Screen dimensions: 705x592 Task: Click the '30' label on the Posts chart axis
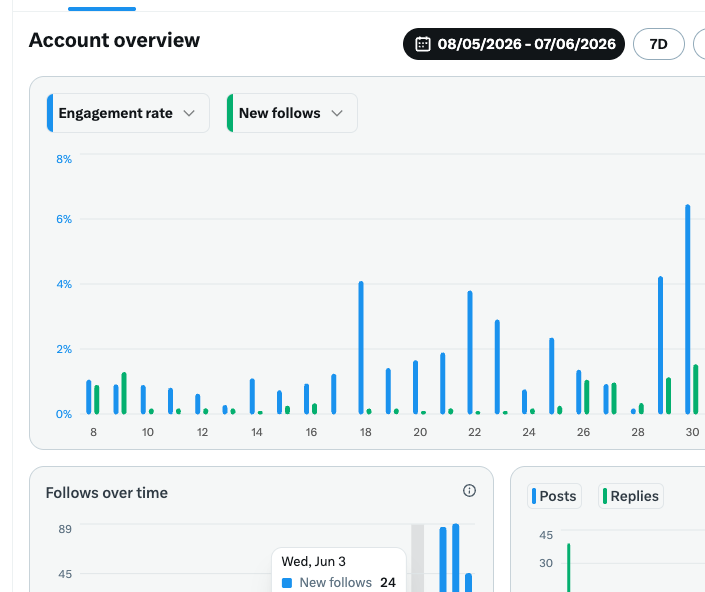[x=546, y=563]
